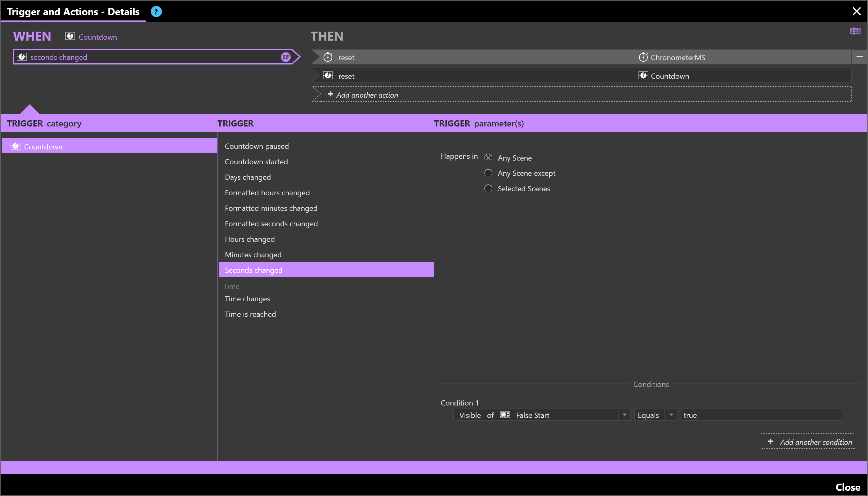Click the Countdown label next to WHEN
Image resolution: width=868 pixels, height=496 pixels.
[98, 37]
